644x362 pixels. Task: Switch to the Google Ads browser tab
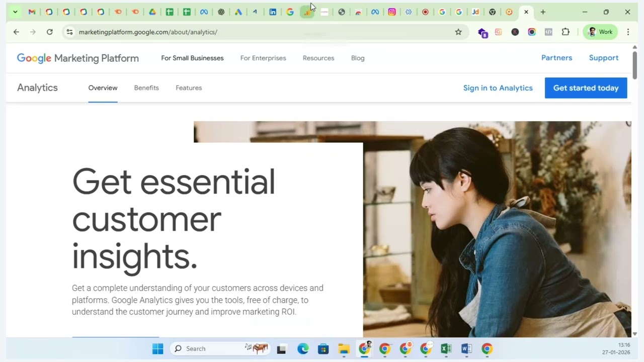(238, 12)
